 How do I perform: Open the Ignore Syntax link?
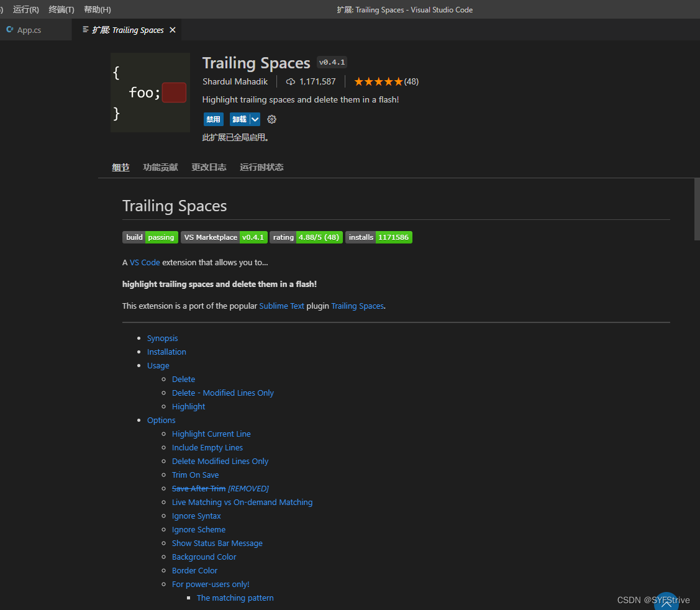point(196,516)
